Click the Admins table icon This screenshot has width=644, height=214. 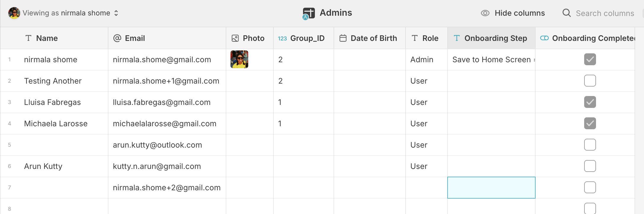(x=309, y=13)
